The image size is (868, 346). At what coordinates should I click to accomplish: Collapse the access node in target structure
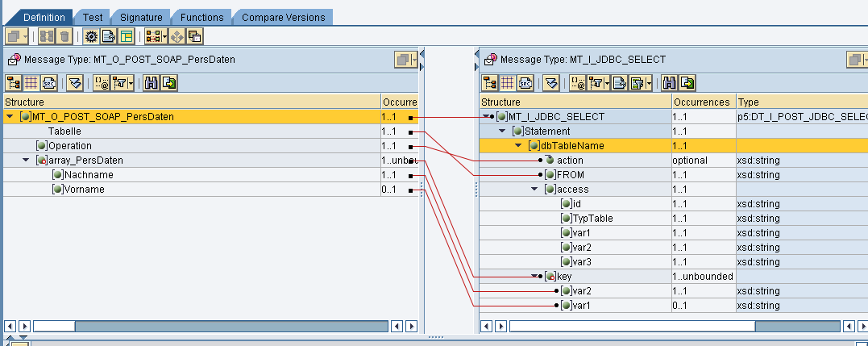pos(534,190)
